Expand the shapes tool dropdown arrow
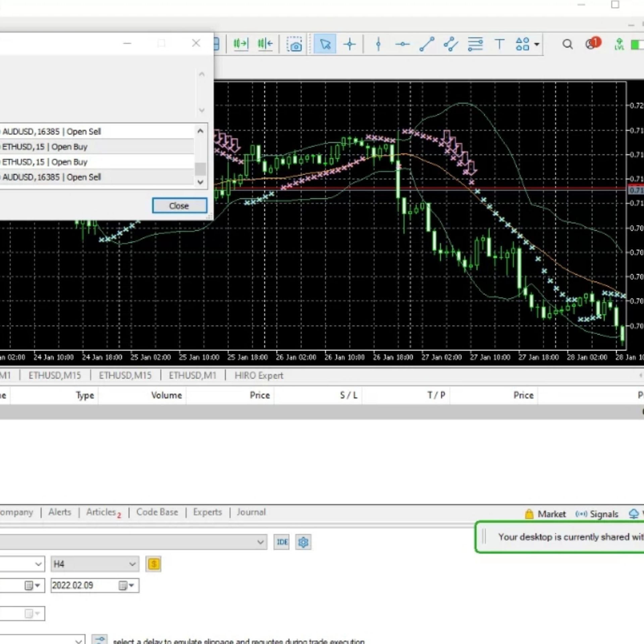 coord(537,44)
